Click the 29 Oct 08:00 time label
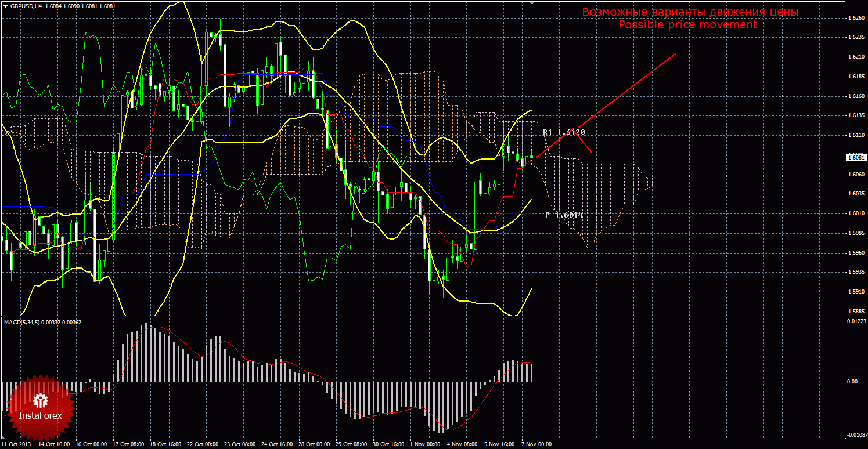 351,444
